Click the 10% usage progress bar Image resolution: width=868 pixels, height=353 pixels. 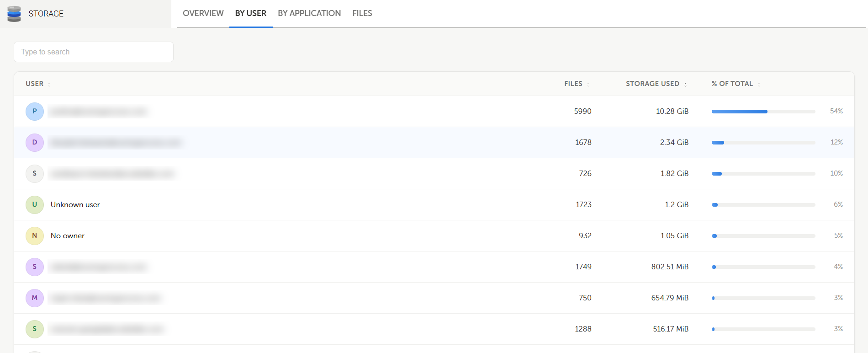click(x=763, y=174)
